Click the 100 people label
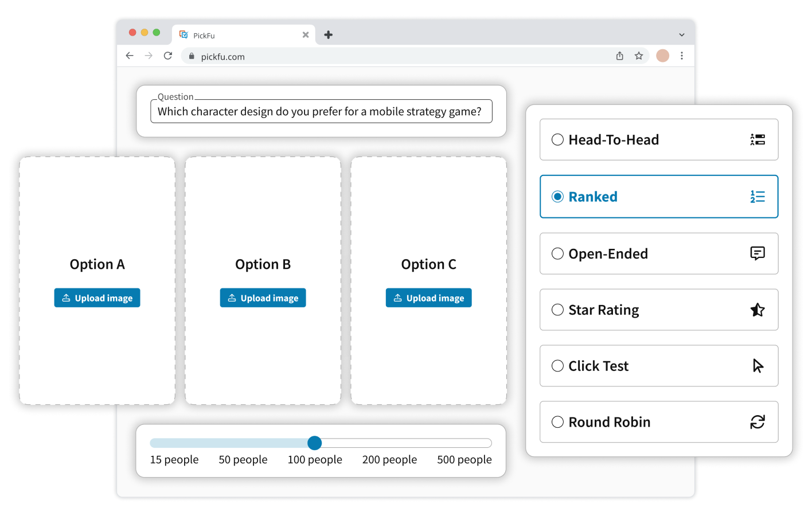This screenshot has height=516, width=812. (315, 459)
